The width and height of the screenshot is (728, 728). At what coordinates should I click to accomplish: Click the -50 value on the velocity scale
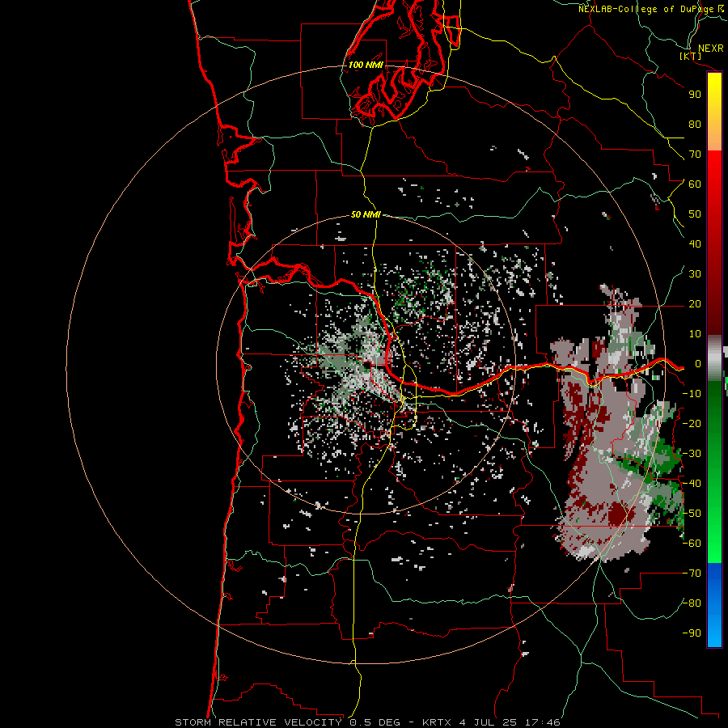(692, 514)
